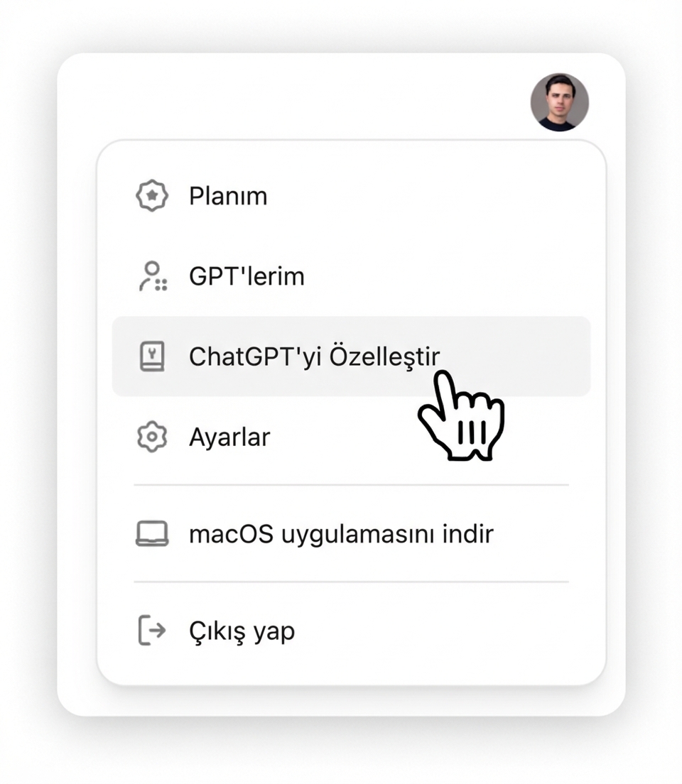Click the Çıkış yap logout icon
Image resolution: width=682 pixels, height=784 pixels.
pyautogui.click(x=150, y=630)
